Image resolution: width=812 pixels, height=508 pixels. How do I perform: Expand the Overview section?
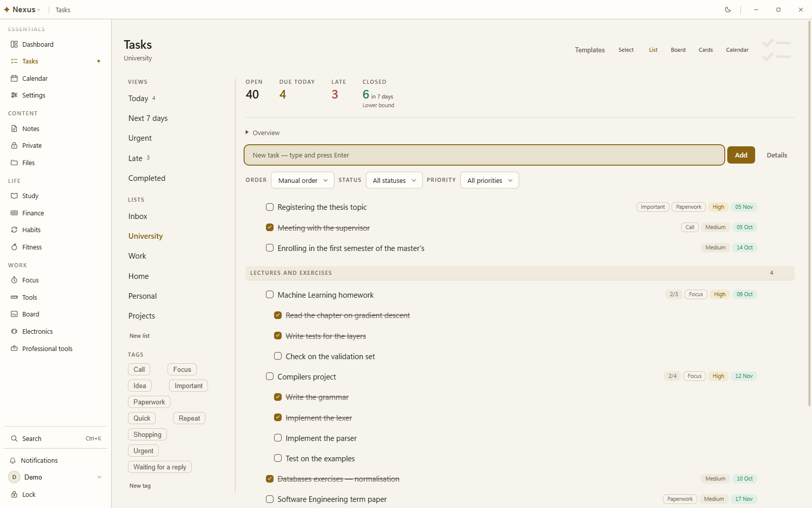tap(262, 133)
